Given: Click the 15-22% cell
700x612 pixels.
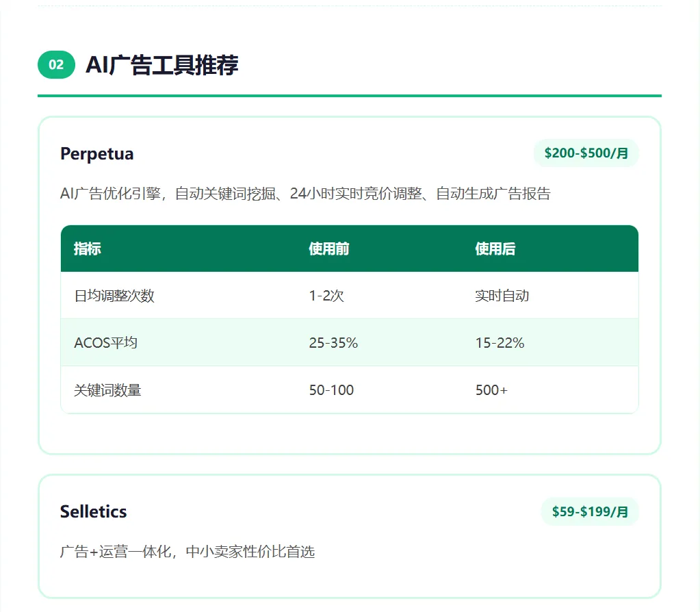Looking at the screenshot, I should click(500, 343).
